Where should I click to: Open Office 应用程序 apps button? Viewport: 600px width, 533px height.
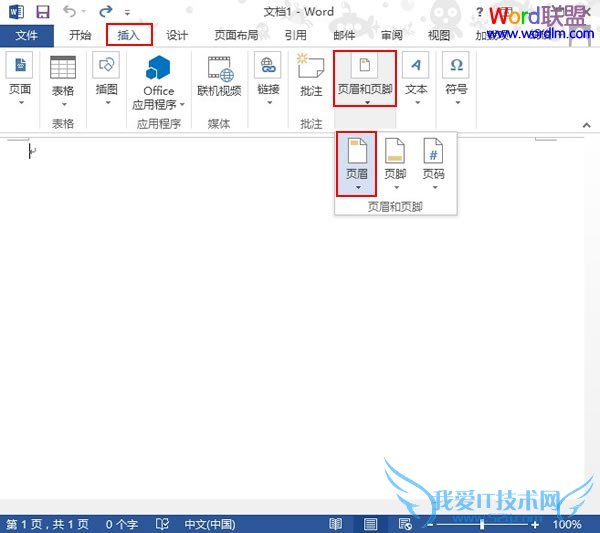pos(158,82)
